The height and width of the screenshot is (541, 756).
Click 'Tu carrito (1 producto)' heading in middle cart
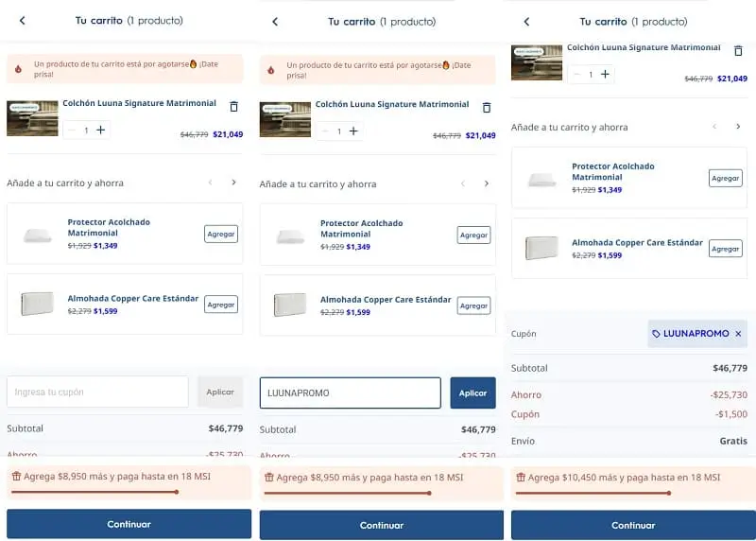[382, 22]
